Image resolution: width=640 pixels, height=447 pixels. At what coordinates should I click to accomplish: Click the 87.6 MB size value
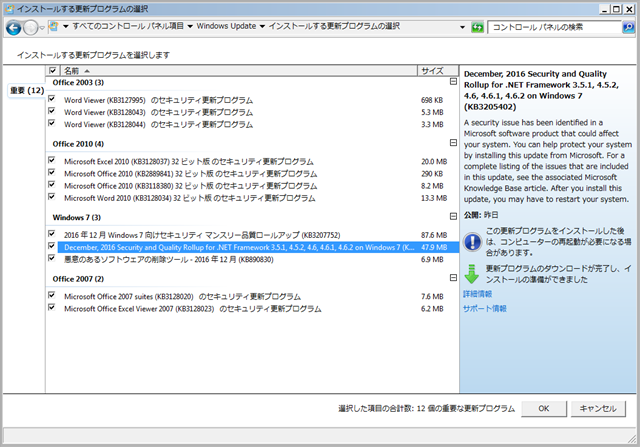[x=434, y=235]
